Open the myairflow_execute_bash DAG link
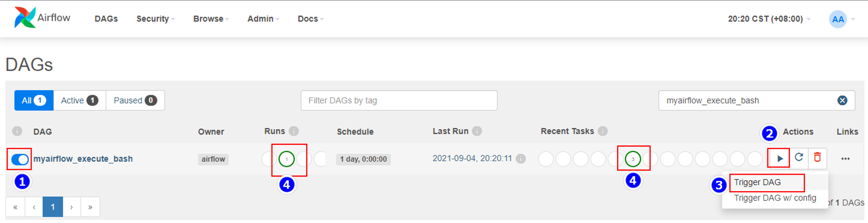Viewport: 868px width, 223px height. pyautogui.click(x=83, y=159)
